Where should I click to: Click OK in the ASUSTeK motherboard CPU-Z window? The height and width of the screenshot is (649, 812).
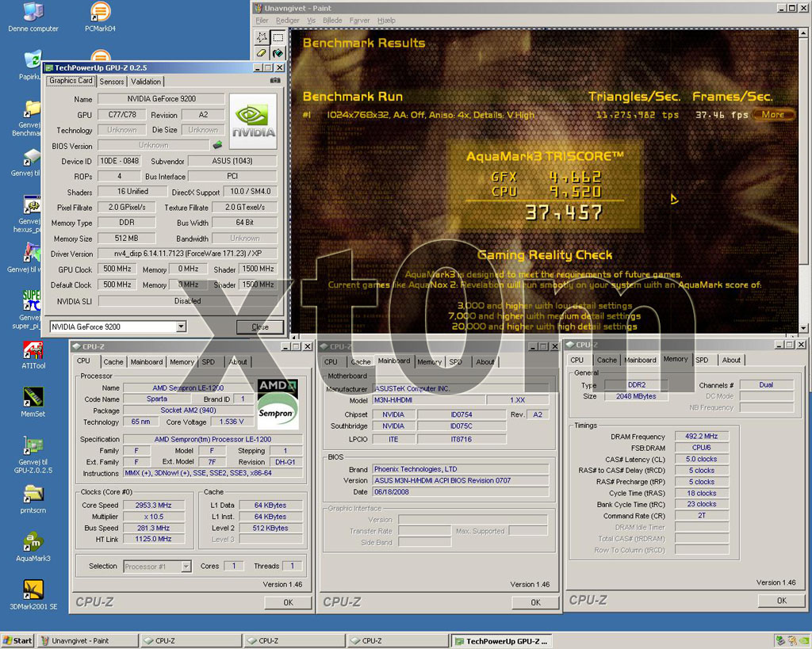[x=535, y=602]
